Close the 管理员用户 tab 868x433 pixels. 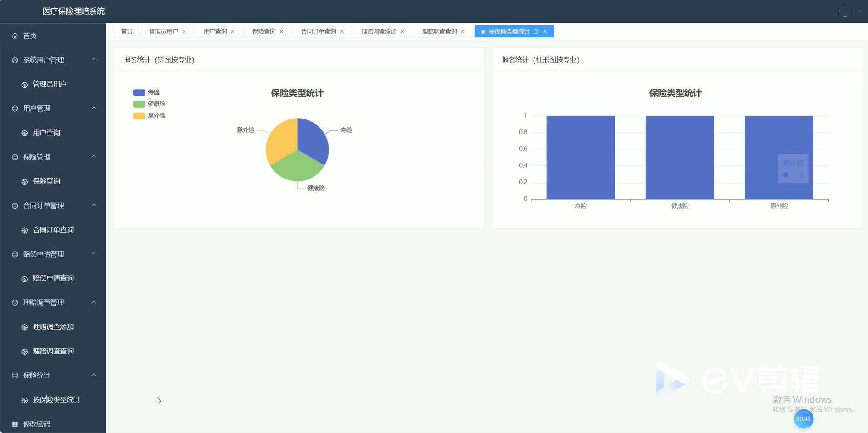pyautogui.click(x=184, y=31)
